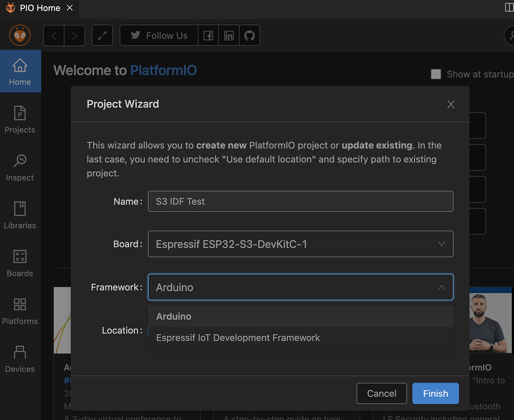Open the GitHub icon link
This screenshot has width=514, height=420.
click(249, 36)
